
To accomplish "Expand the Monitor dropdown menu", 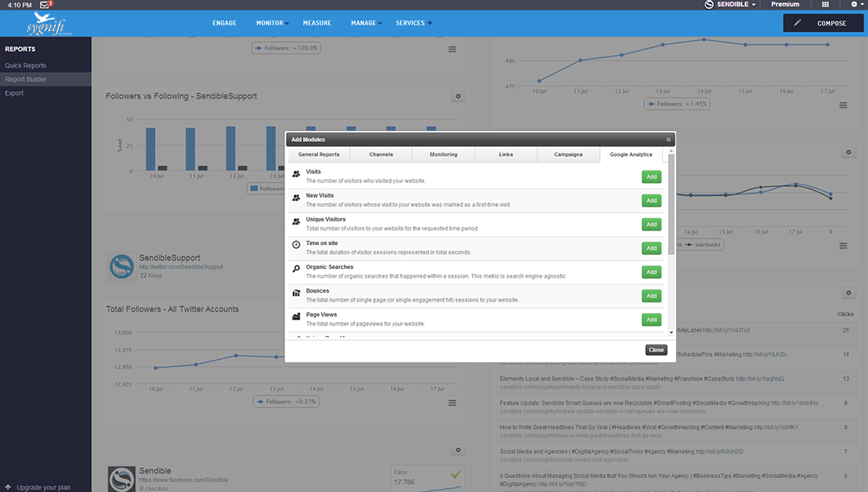I will tap(271, 23).
